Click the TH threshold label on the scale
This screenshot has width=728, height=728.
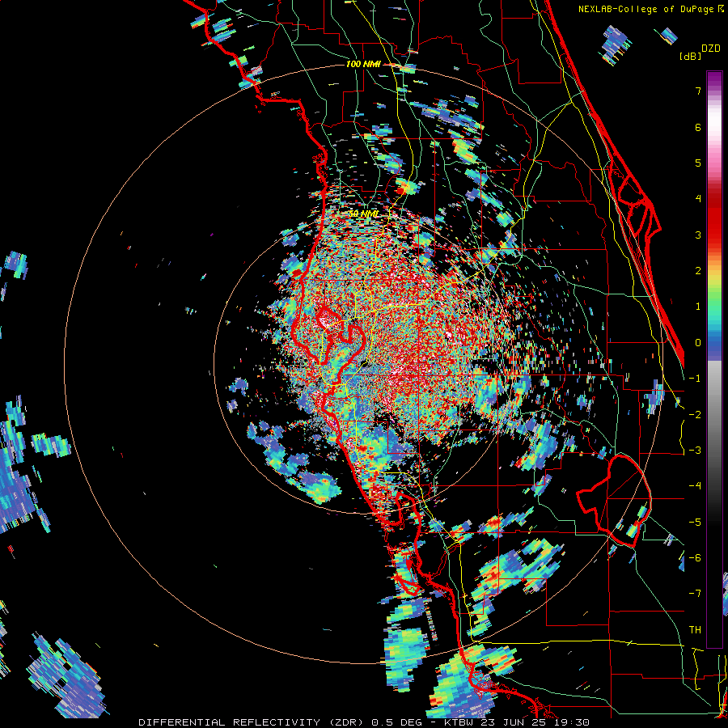tap(695, 630)
